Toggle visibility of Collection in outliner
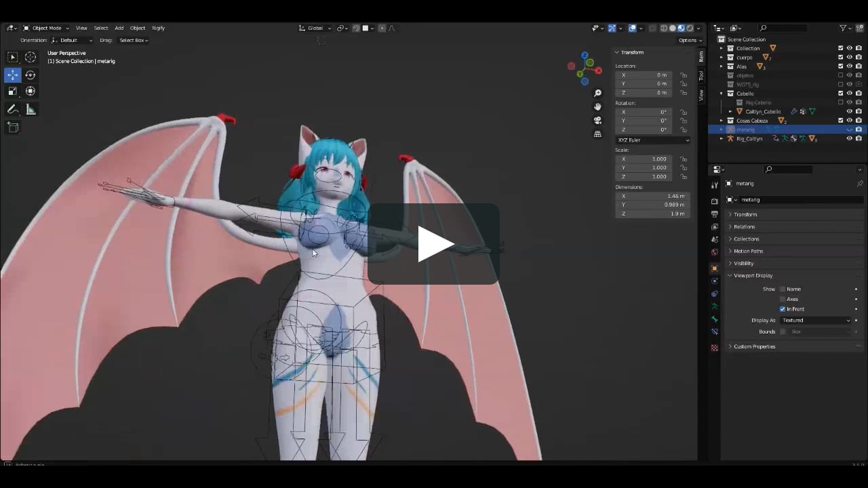868x488 pixels. (849, 48)
